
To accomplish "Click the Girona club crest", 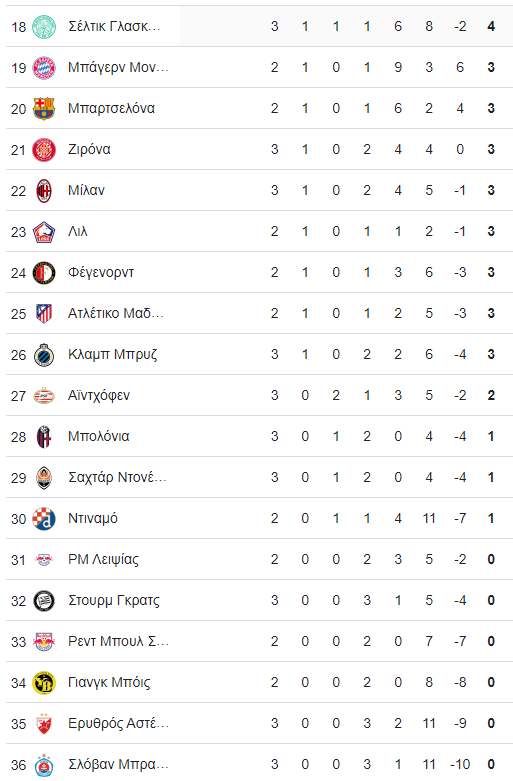I will [44, 149].
